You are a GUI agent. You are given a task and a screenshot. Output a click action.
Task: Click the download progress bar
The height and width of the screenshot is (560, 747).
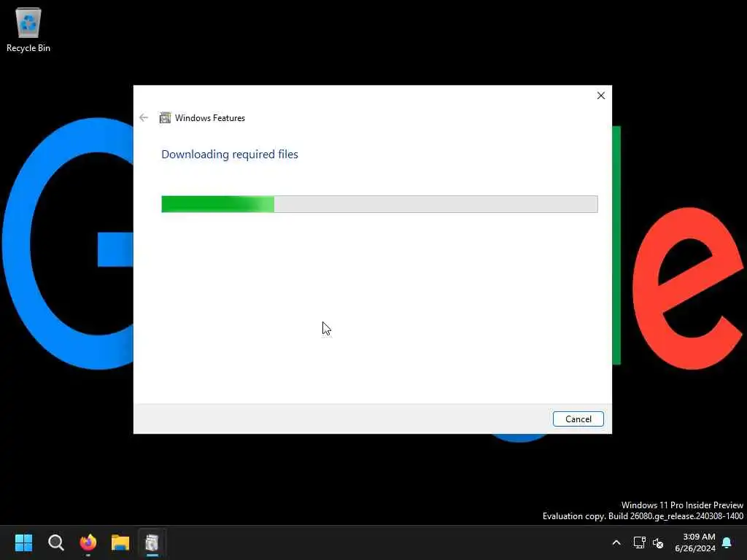(379, 204)
